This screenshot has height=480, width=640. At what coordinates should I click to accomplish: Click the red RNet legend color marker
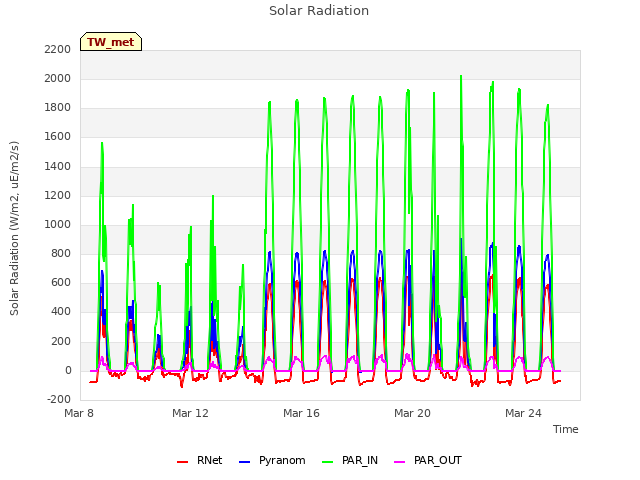pyautogui.click(x=182, y=462)
